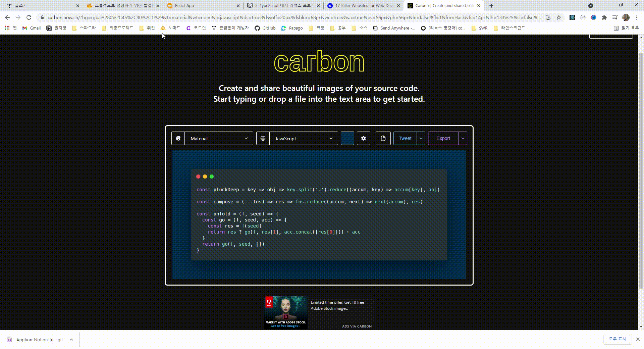
Task: Open the 코드잇 bookmark
Action: tap(196, 28)
